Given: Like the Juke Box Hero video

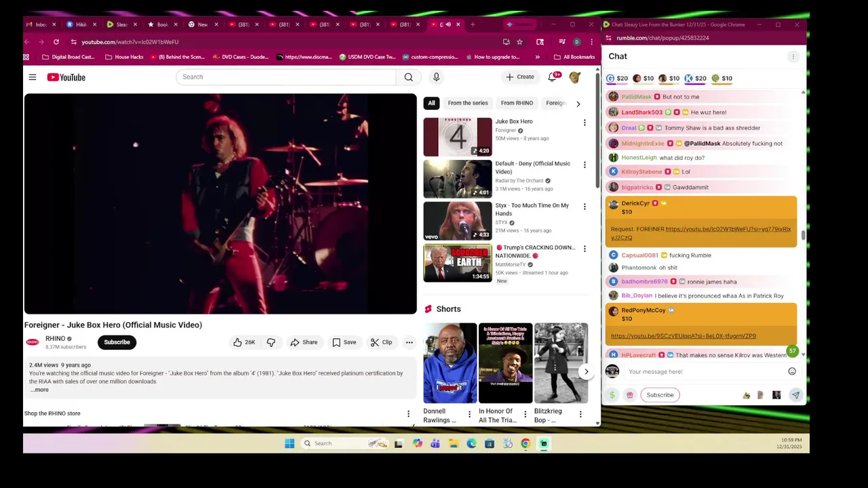Looking at the screenshot, I should point(243,342).
